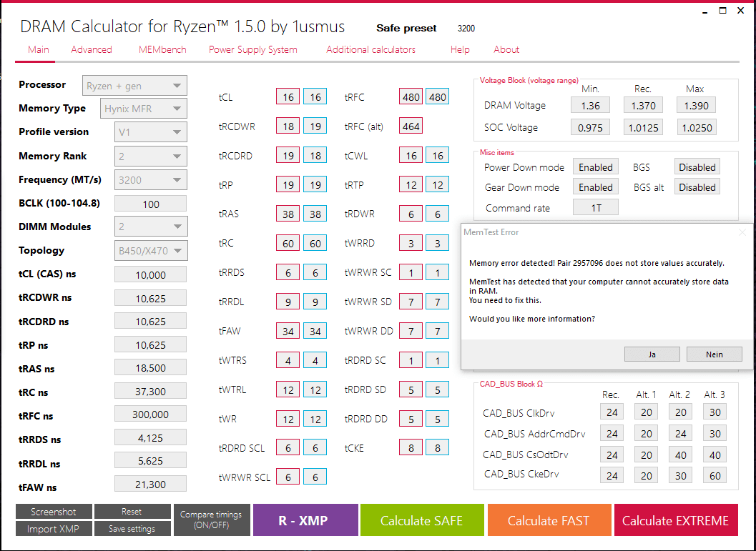Click the SOC Voltage Max value
The width and height of the screenshot is (756, 551).
click(696, 128)
